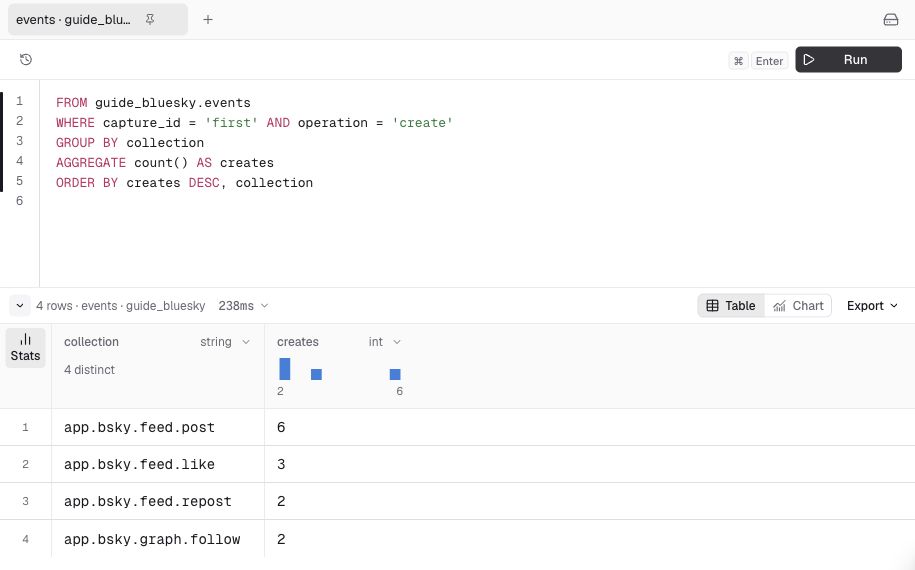Screen dimensions: 915x570
Task: Select the app.bsky.feed.repost cell
Action: point(158,501)
